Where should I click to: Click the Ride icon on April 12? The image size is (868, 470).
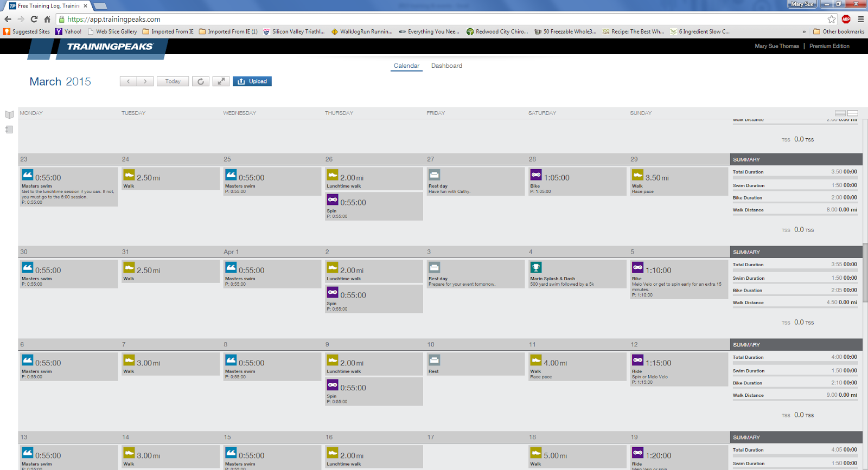(x=638, y=360)
